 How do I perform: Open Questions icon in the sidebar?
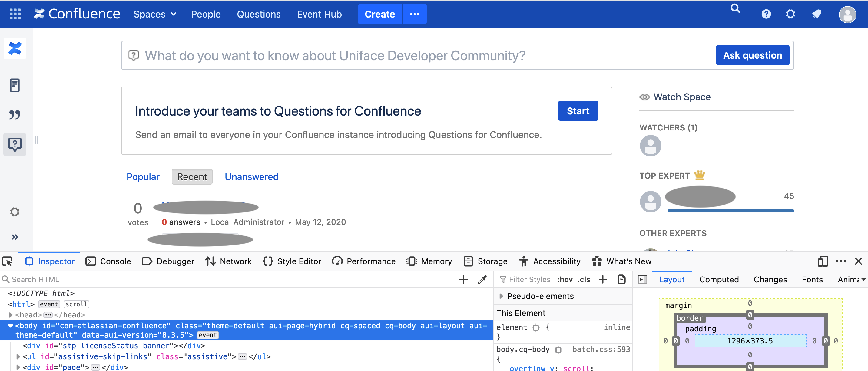[x=15, y=144]
